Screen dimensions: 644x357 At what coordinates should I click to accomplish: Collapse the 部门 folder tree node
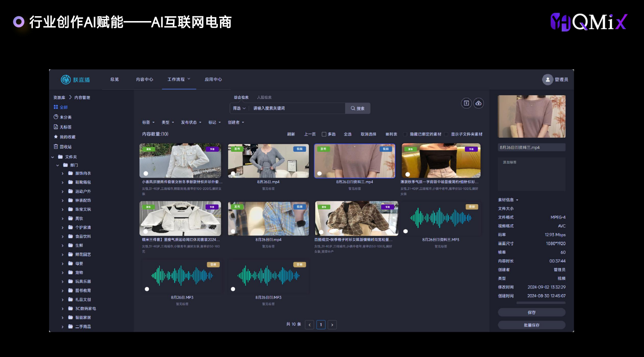point(58,165)
